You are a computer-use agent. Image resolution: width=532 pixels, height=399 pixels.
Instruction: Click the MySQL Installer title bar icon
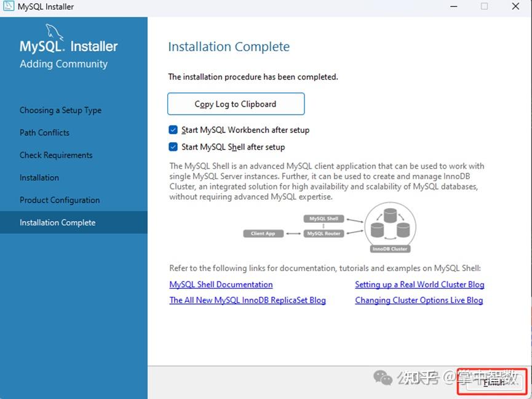(9, 6)
